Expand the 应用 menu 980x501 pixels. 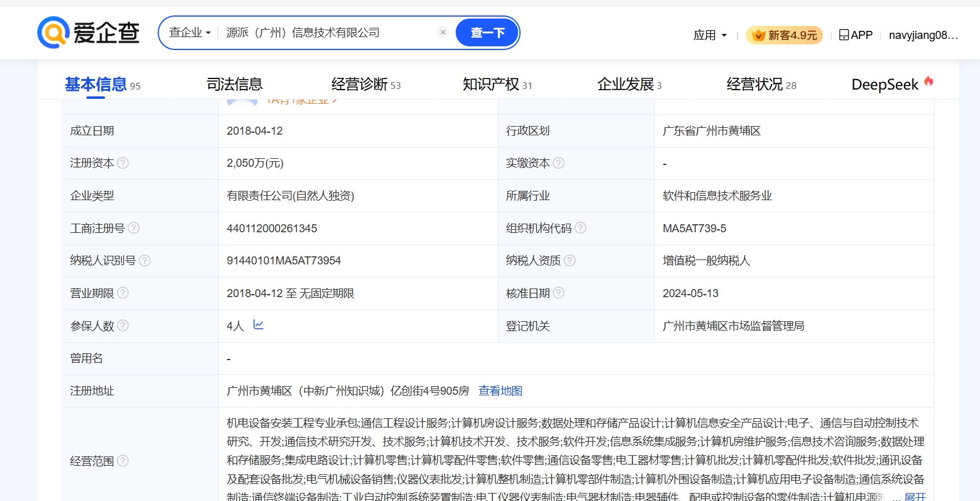[x=710, y=35]
